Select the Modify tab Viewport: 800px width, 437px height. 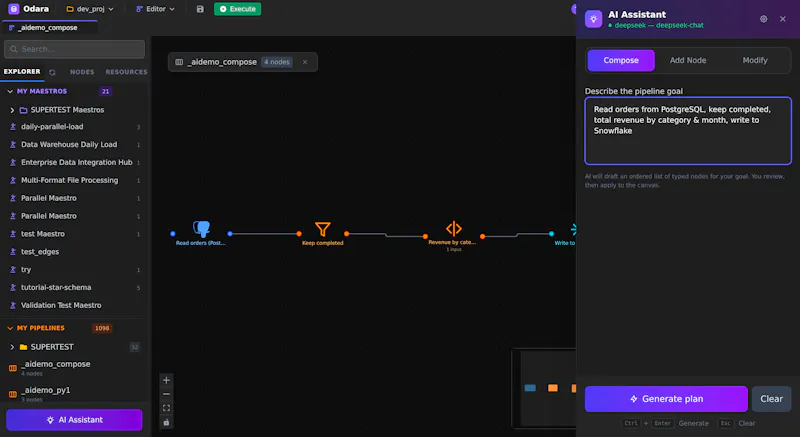pos(755,60)
